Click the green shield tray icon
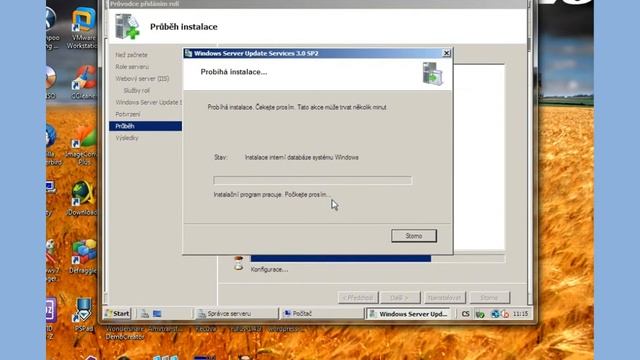 [x=480, y=314]
